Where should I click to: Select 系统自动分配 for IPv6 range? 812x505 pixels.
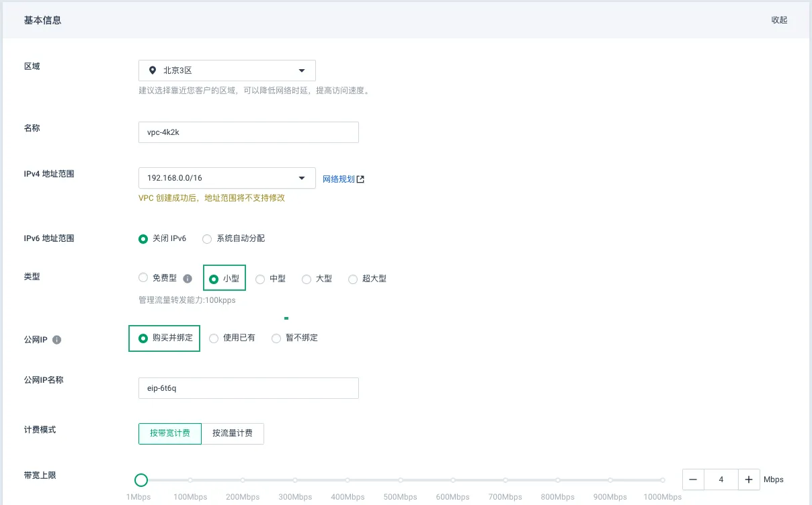click(x=207, y=238)
